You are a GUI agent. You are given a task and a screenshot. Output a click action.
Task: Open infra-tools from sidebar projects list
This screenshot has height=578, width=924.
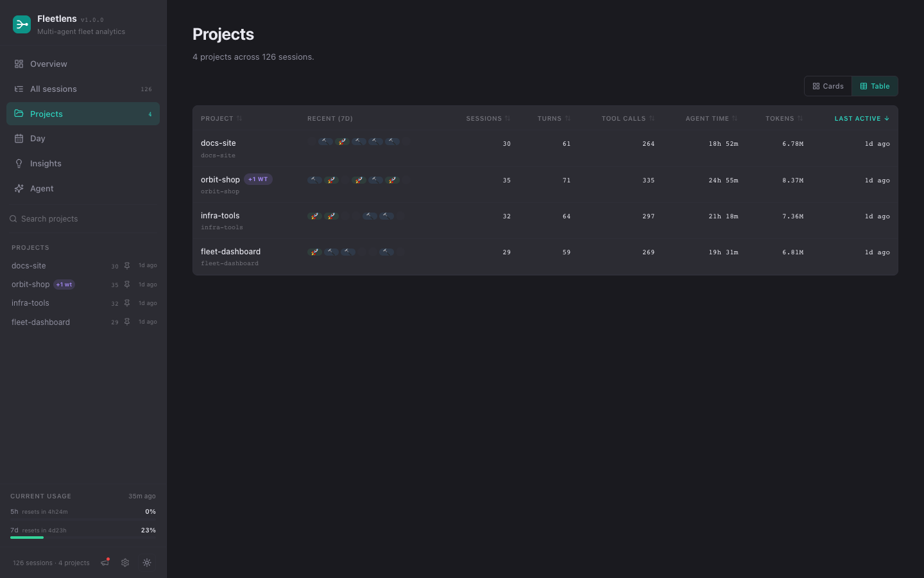[x=30, y=303]
